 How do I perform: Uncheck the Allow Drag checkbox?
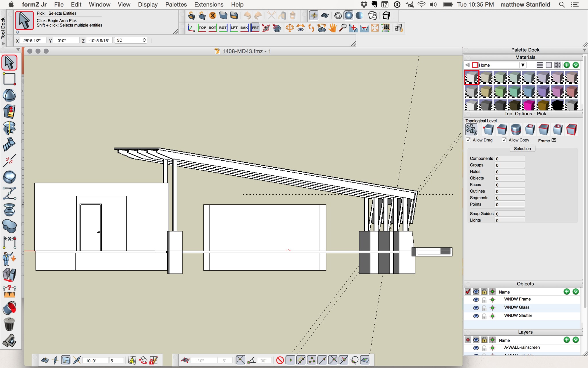(x=468, y=140)
